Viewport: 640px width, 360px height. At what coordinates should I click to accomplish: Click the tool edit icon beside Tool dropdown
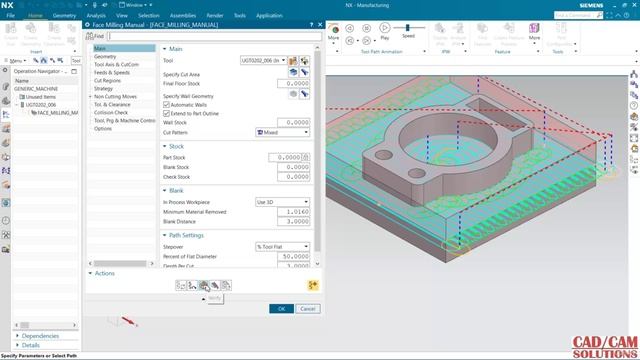tap(293, 61)
